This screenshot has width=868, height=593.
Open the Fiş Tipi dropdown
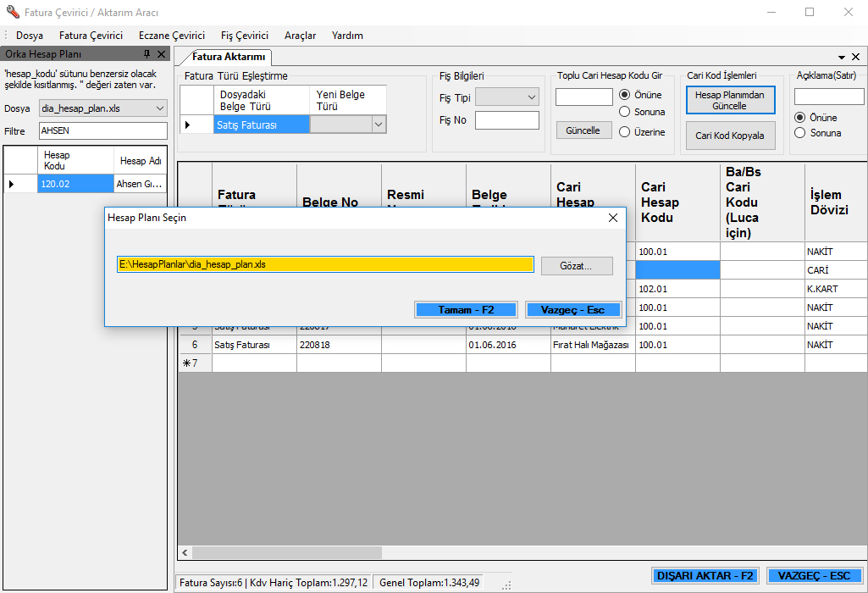507,97
